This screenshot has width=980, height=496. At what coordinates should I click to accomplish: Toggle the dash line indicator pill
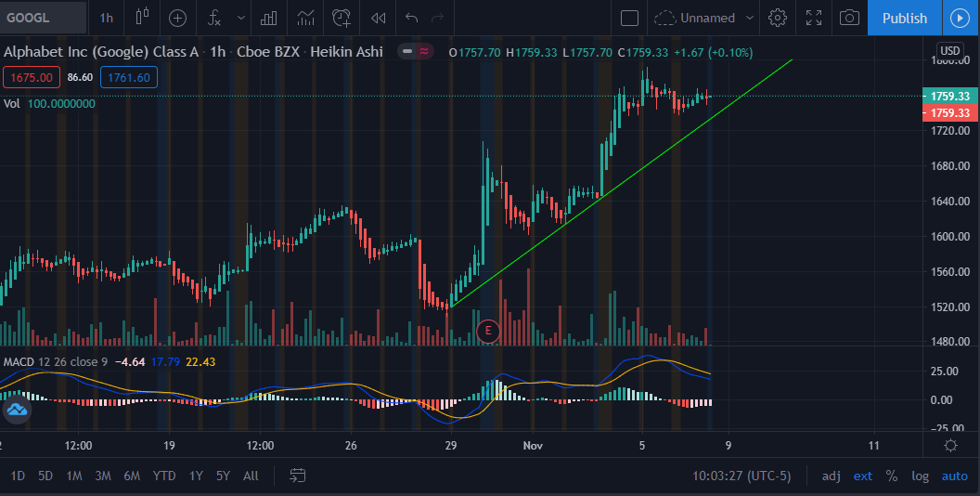pos(407,52)
